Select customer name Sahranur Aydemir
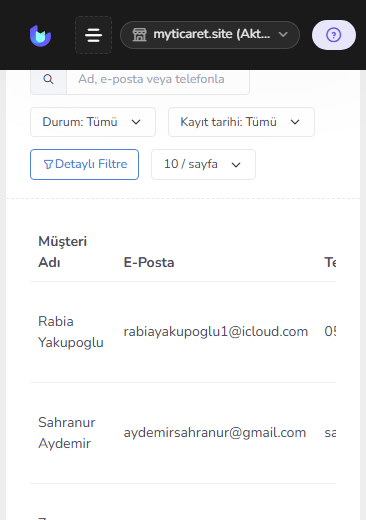This screenshot has height=520, width=366. click(67, 433)
